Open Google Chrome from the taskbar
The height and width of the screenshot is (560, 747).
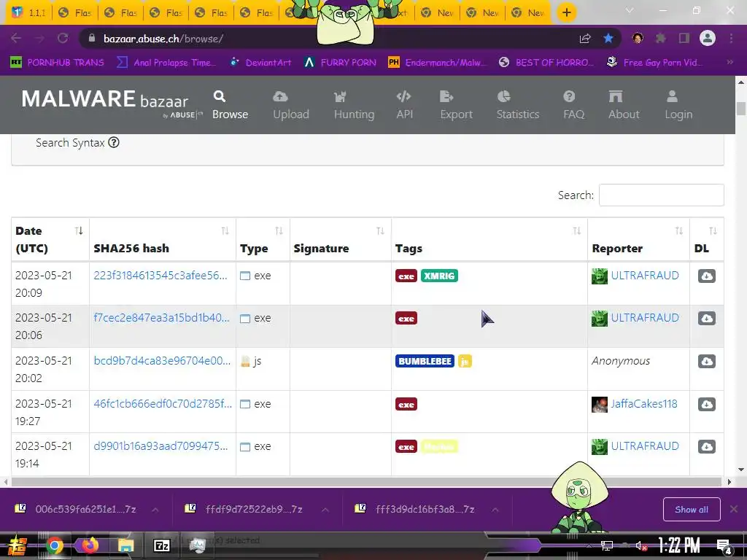(x=54, y=545)
